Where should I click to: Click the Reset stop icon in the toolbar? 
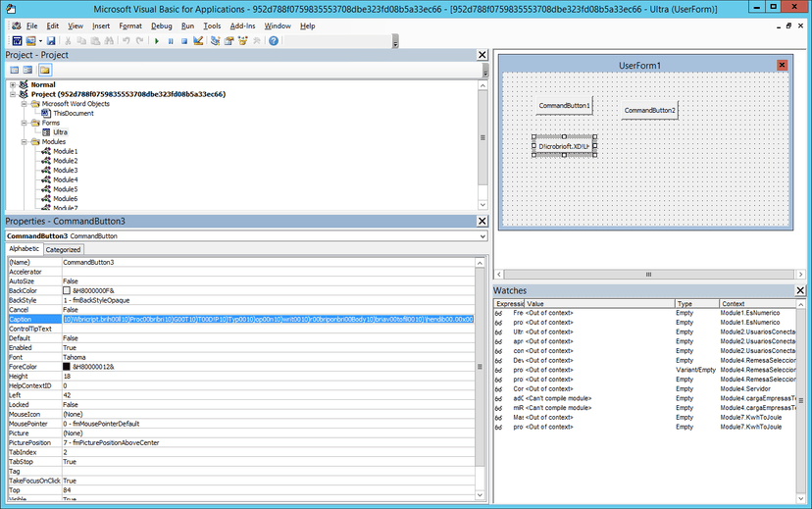[x=183, y=41]
